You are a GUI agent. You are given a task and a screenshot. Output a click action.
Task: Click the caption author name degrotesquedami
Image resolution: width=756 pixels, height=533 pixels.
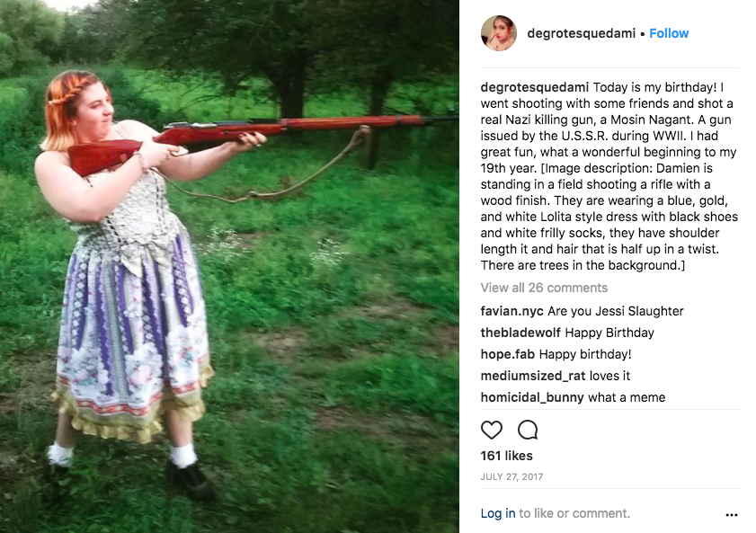coord(534,87)
